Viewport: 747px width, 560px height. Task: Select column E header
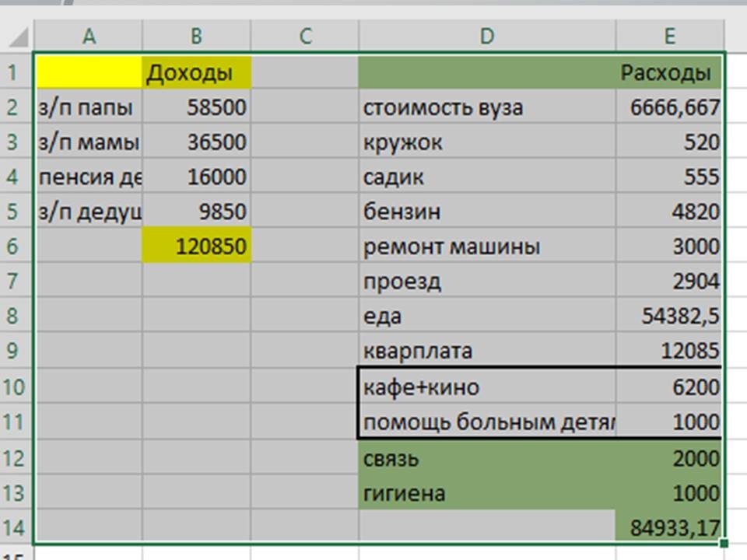point(669,36)
